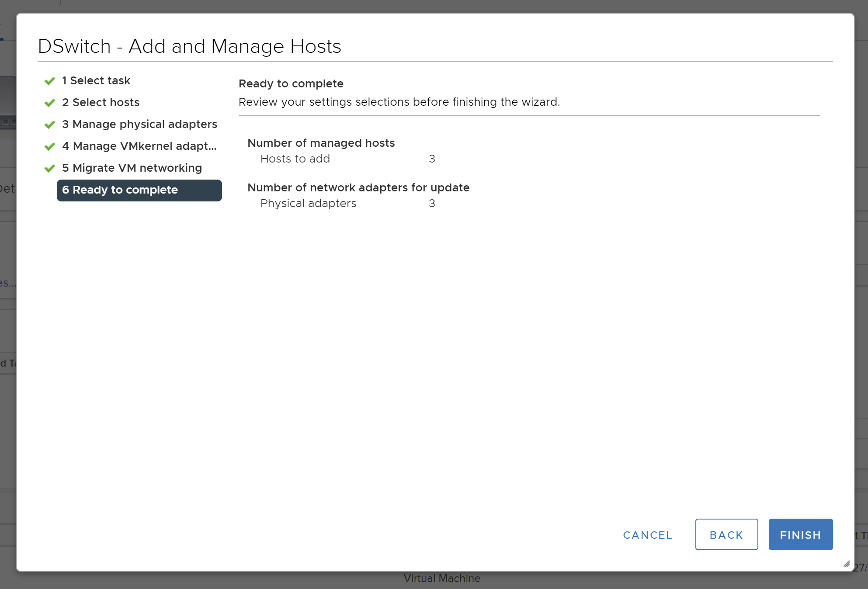Click green checkmark beside Select task

[x=50, y=81]
